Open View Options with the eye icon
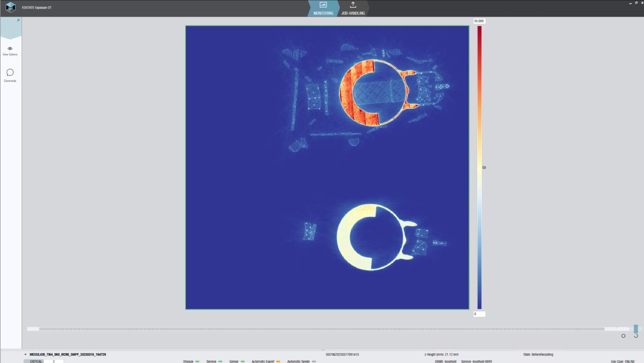 [x=10, y=48]
